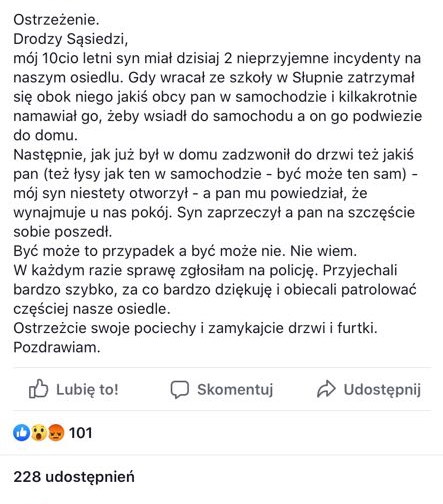Screen dimensions: 443x504
Task: Tap the 'Skomentuj' button label
Action: [x=235, y=389]
